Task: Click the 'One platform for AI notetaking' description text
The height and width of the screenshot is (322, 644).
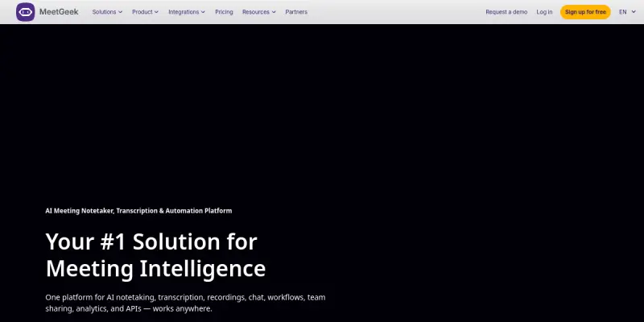Action: [185, 303]
